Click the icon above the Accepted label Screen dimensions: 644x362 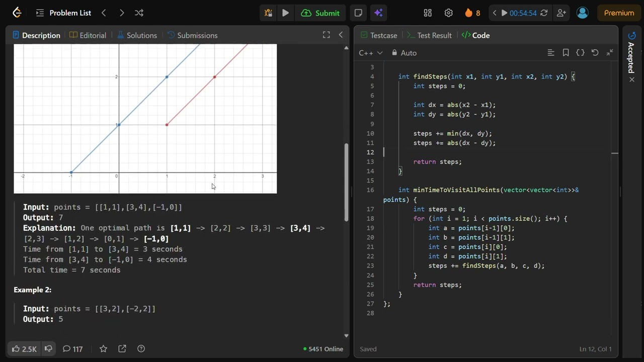(632, 35)
